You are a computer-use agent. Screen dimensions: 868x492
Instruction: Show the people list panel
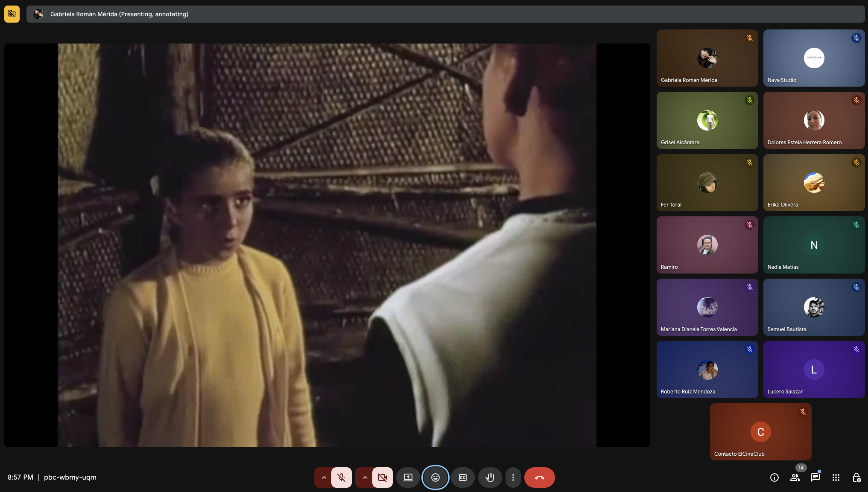tap(795, 477)
